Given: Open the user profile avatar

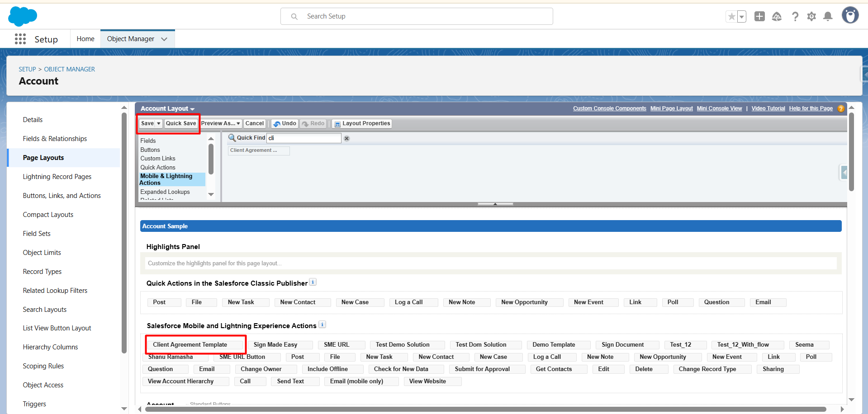Looking at the screenshot, I should [850, 15].
